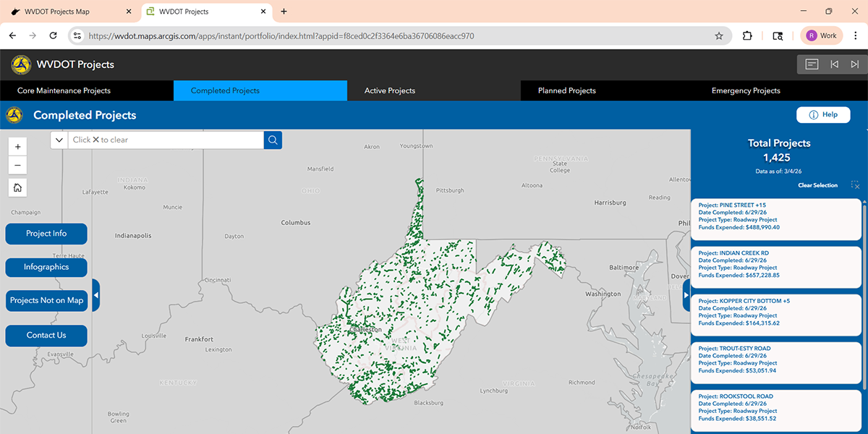Click the clear selection icon

point(856,185)
